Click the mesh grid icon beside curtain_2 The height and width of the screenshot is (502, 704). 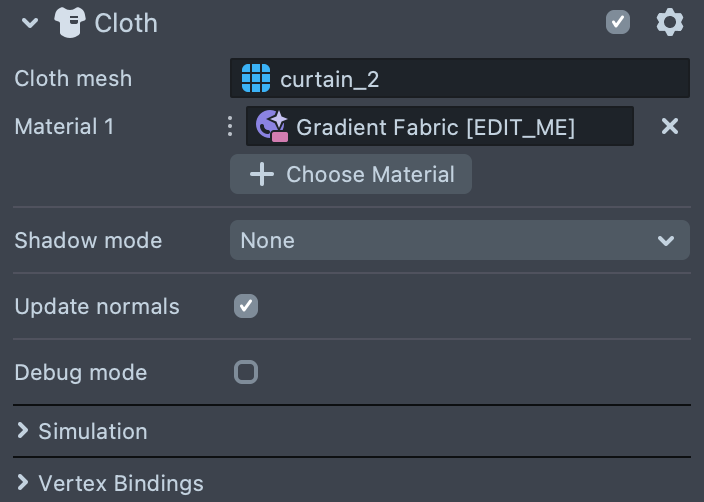(x=256, y=78)
